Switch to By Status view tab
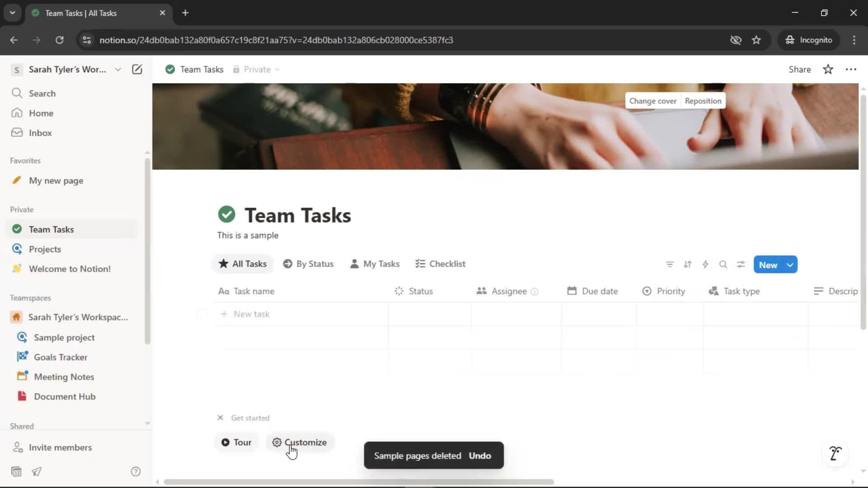Screen dimensions: 868x488 coord(308,264)
